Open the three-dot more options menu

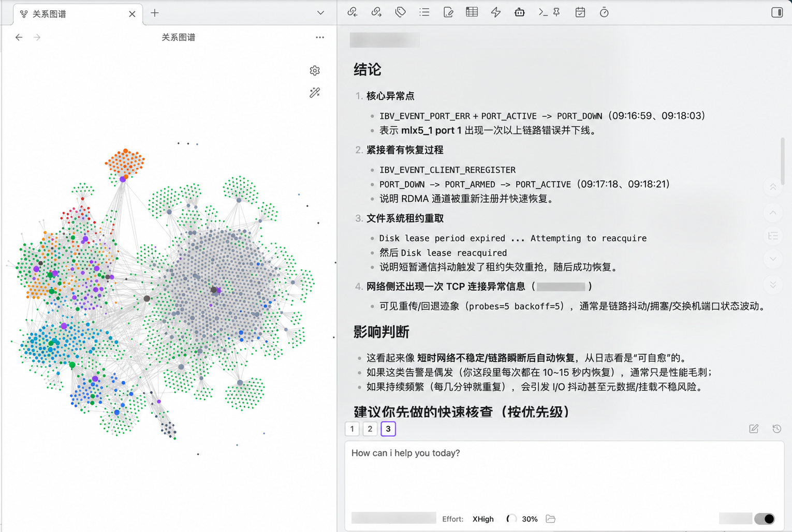click(x=320, y=37)
